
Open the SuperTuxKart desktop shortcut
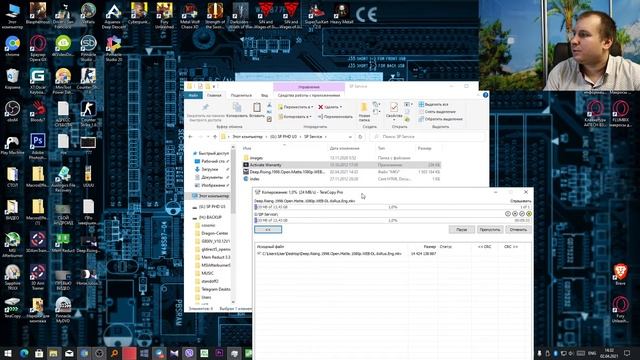click(x=316, y=16)
